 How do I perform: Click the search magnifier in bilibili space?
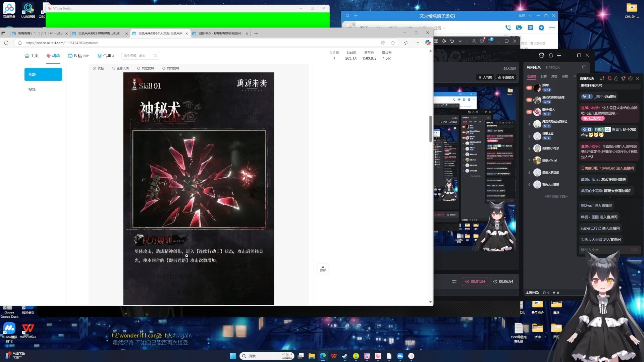pos(155,56)
